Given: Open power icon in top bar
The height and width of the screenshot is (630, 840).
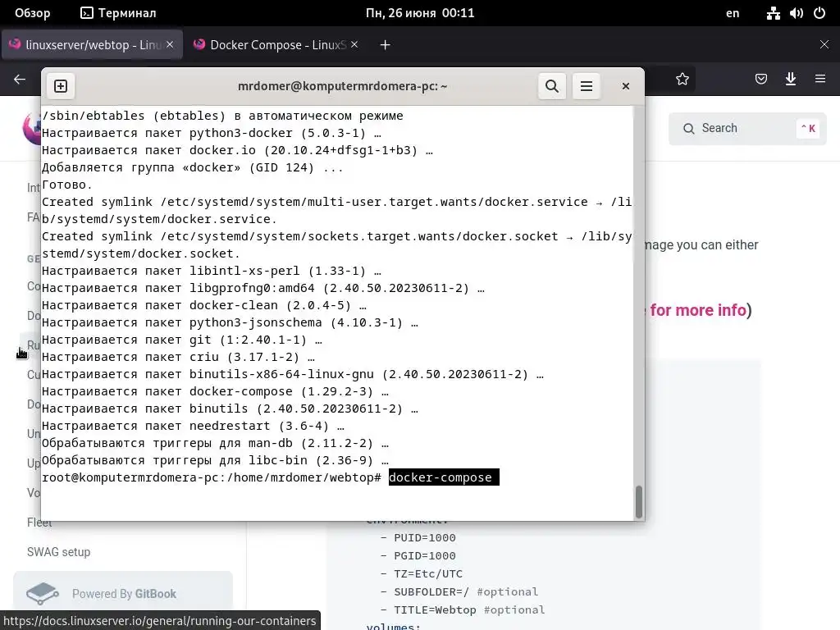Looking at the screenshot, I should (819, 13).
